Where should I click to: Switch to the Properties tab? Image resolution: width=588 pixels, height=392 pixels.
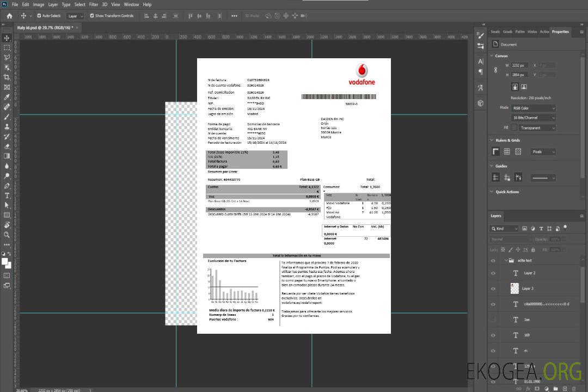pos(560,32)
